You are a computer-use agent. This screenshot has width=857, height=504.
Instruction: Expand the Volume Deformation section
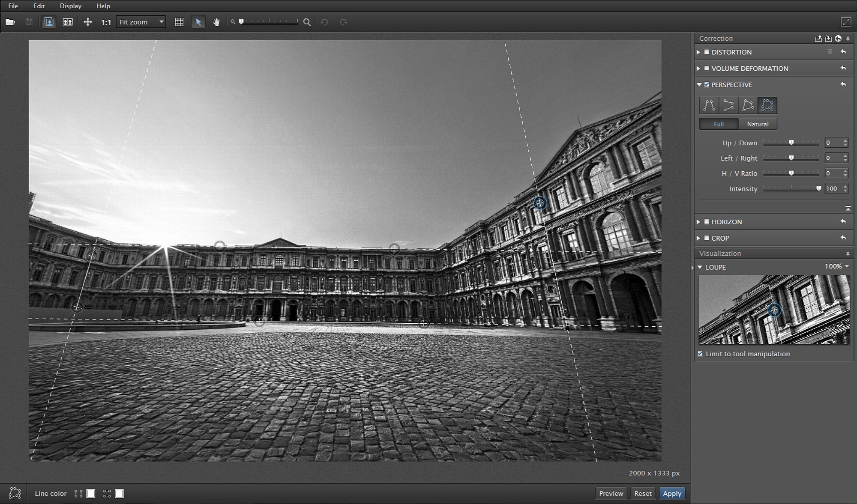tap(699, 69)
